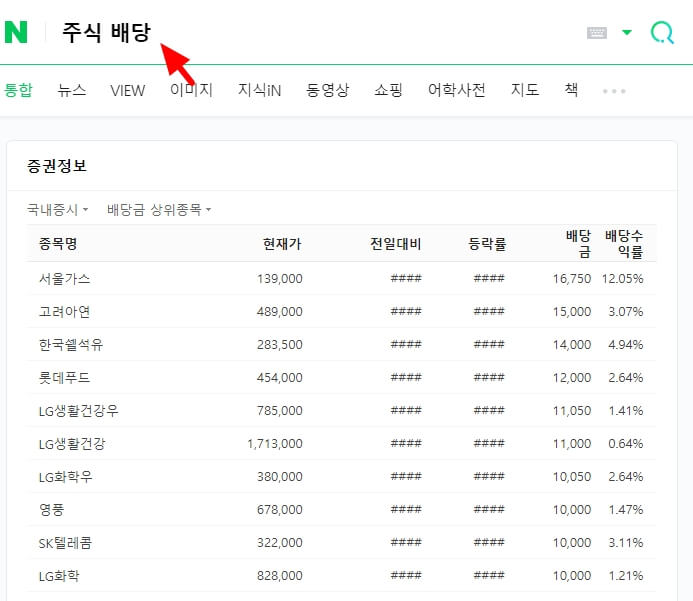Expand the 배당금 상위종목 dropdown
This screenshot has height=601, width=693.
pyautogui.click(x=159, y=209)
